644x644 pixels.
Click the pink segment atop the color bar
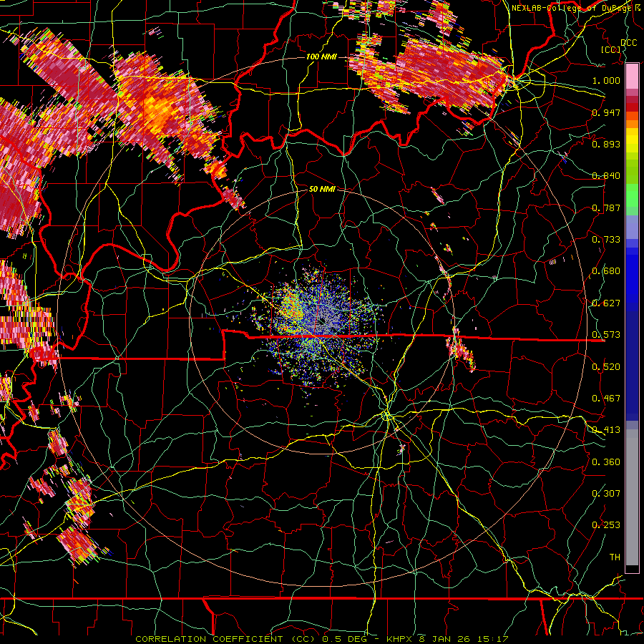[x=632, y=77]
